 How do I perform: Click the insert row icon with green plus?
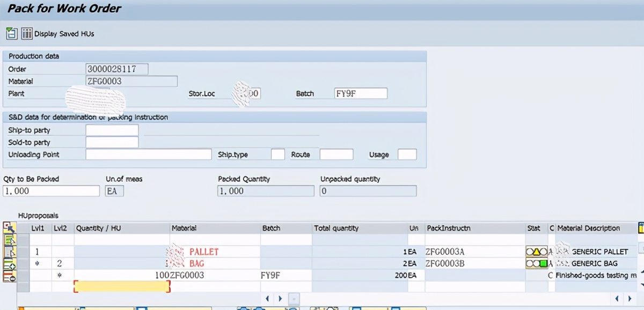click(9, 264)
